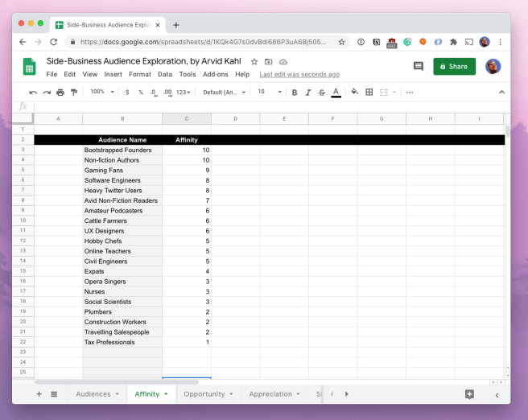The height and width of the screenshot is (420, 528).
Task: Open 'Last edit was seconds ago' link
Action: (x=299, y=74)
